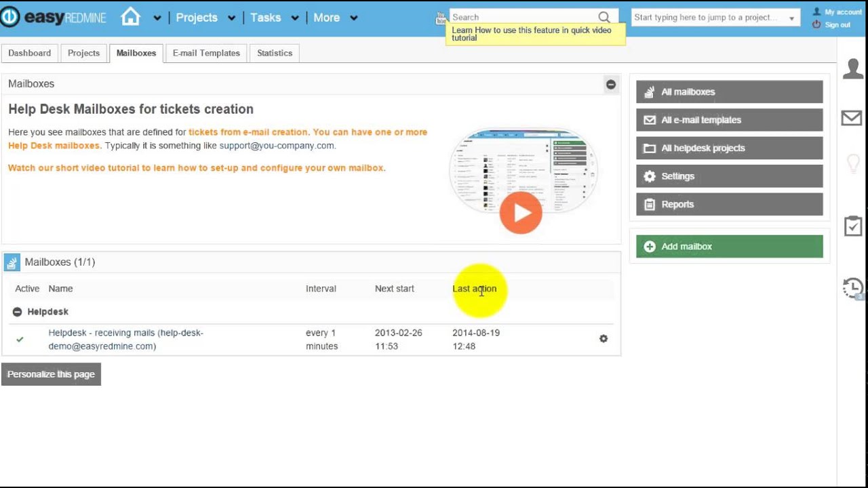The image size is (868, 488).
Task: Click the YouTube tutorial icon beside search
Action: point(441,18)
